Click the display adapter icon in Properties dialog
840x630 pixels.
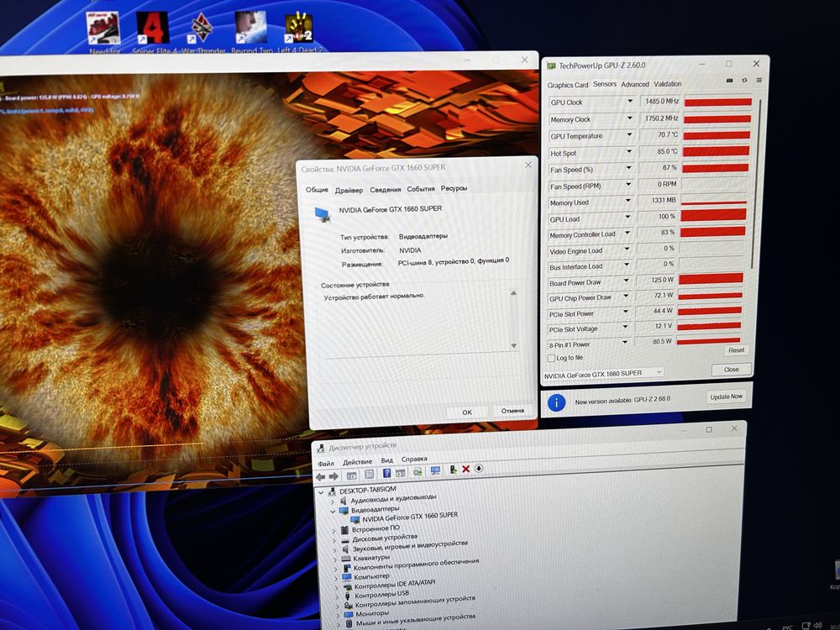[322, 214]
